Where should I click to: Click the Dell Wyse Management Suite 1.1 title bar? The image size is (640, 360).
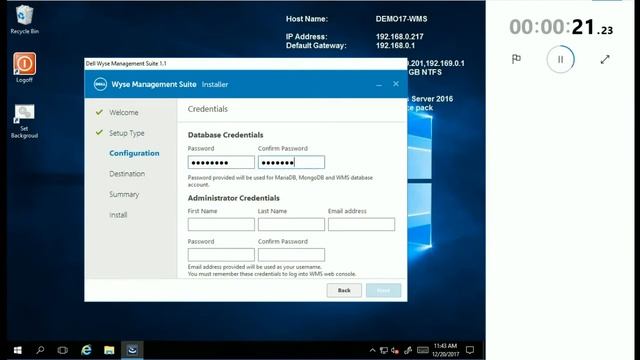tap(246, 64)
